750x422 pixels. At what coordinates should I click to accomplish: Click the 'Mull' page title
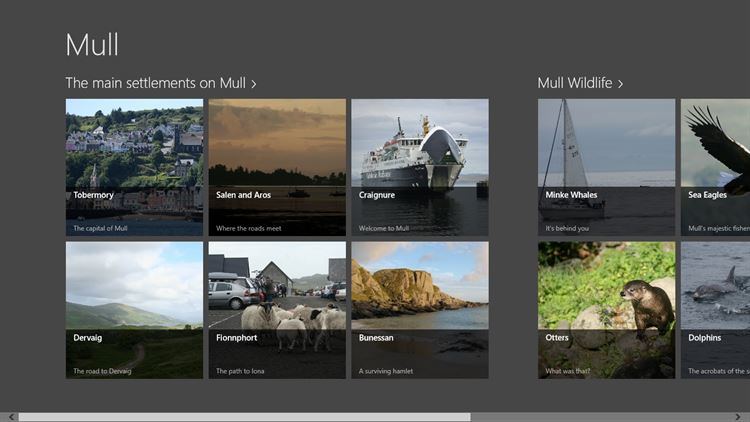pyautogui.click(x=92, y=45)
